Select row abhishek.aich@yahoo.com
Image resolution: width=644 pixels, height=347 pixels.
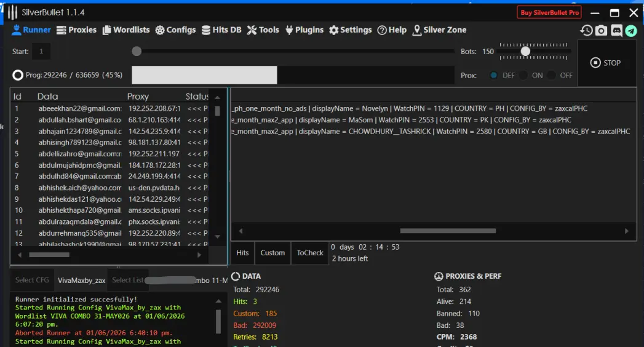coord(110,188)
